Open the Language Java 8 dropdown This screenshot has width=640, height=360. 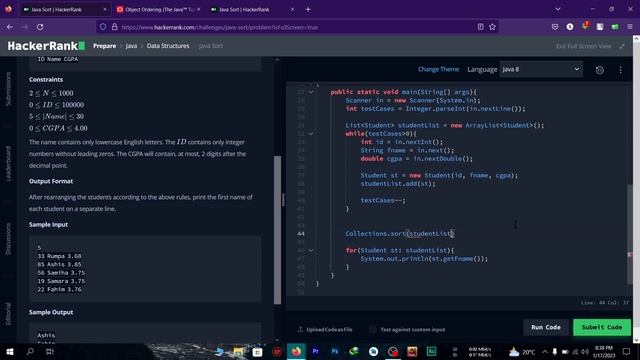[x=541, y=69]
